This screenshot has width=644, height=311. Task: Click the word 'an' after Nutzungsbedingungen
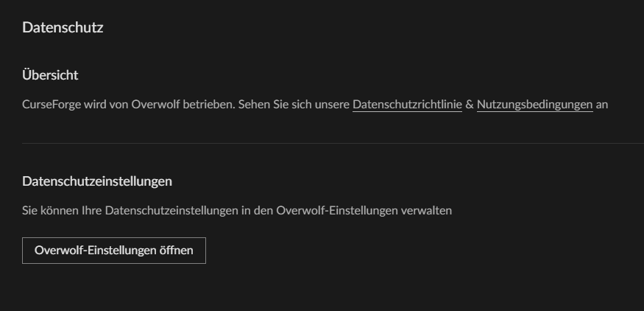point(602,105)
